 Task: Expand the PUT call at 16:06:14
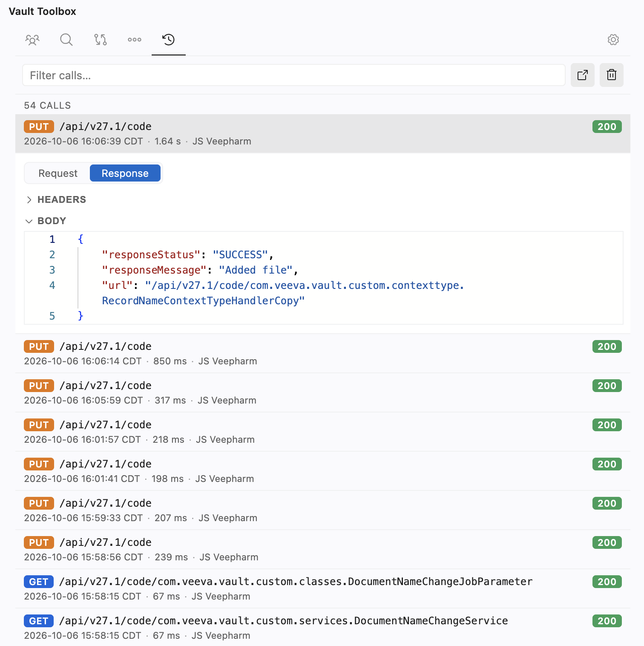323,353
